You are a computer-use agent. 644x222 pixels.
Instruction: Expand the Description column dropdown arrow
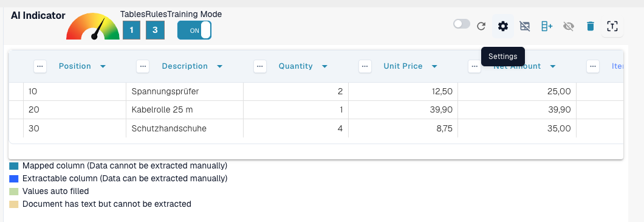219,67
